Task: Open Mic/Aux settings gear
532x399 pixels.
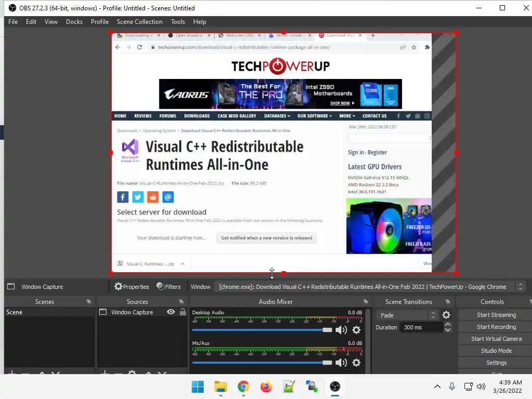Action: click(356, 363)
